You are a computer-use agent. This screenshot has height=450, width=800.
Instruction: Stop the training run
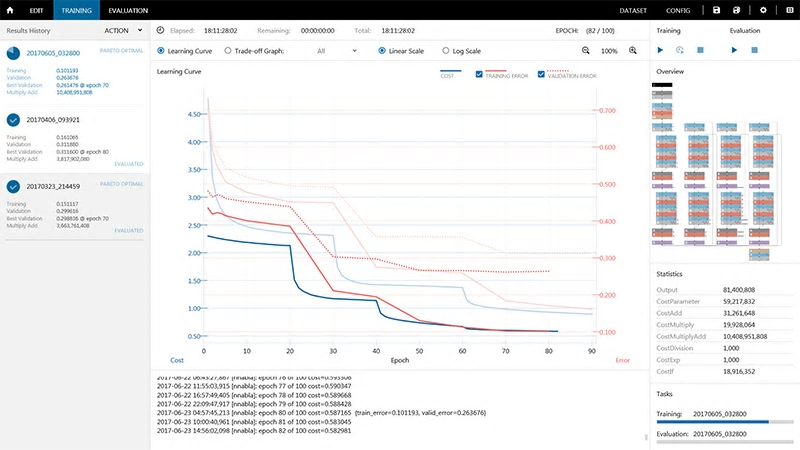(x=700, y=49)
